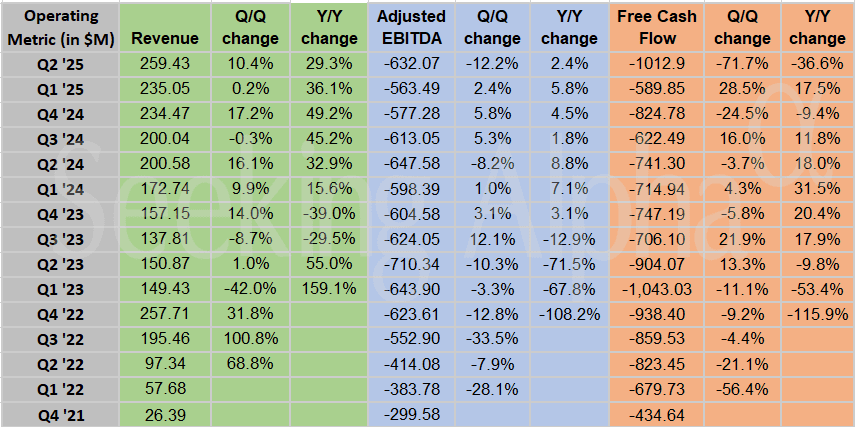Click the Q4 '21 row label
855x427 pixels.
pyautogui.click(x=59, y=414)
